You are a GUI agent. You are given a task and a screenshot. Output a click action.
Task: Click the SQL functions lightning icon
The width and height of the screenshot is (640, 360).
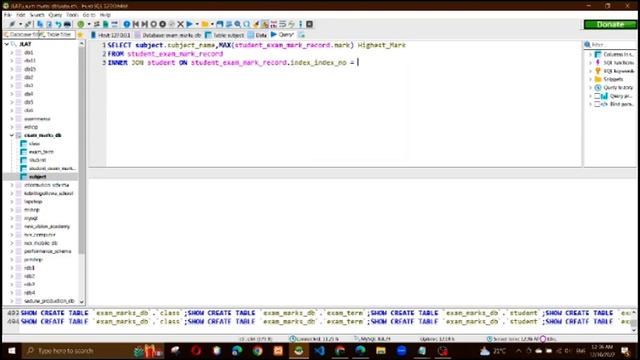point(598,62)
